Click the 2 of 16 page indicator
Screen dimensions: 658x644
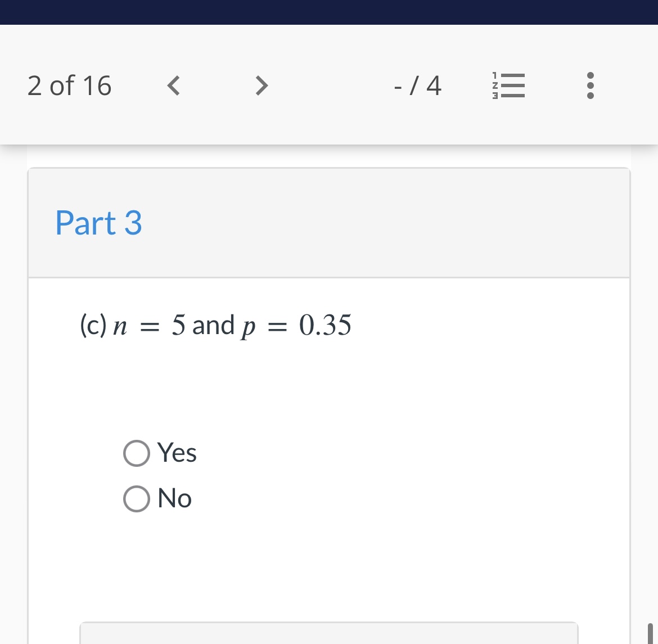pos(69,85)
